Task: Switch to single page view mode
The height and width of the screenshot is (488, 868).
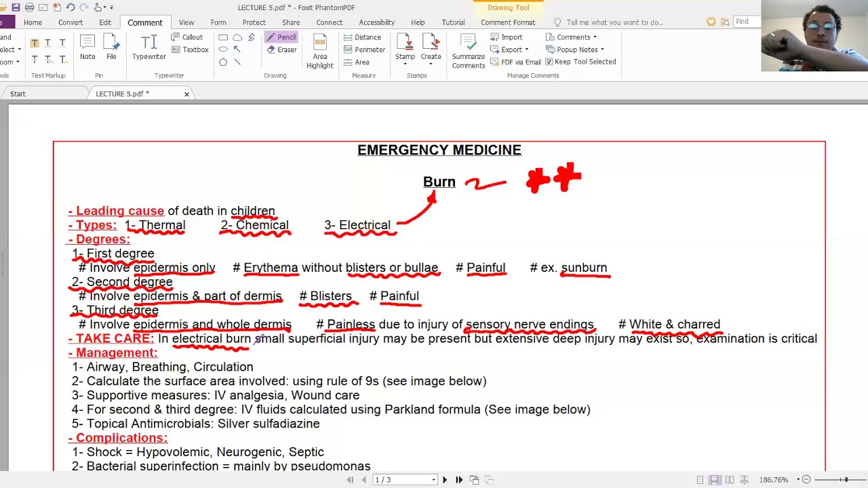Action: pyautogui.click(x=700, y=480)
